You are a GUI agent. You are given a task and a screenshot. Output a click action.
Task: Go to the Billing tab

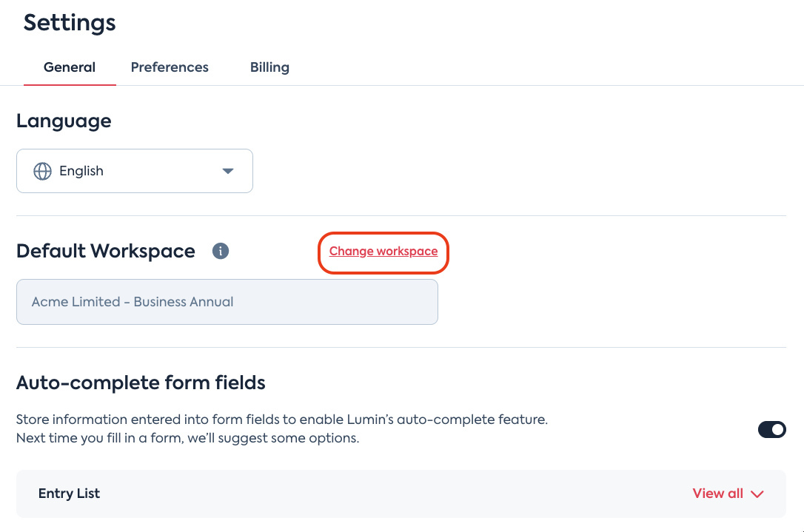pos(269,67)
